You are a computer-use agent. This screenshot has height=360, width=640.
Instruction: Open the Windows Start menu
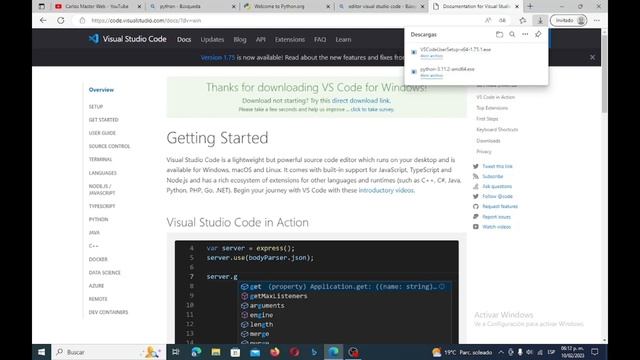tap(41, 352)
